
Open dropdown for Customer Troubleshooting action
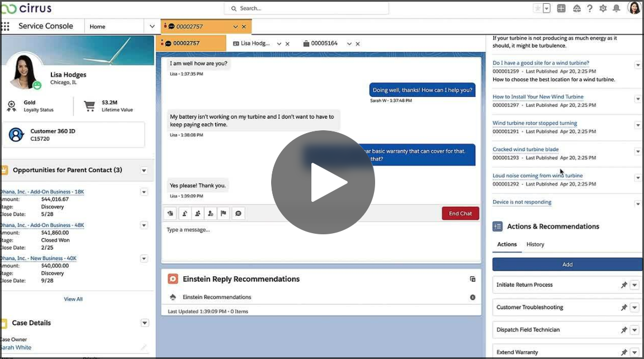tap(634, 308)
